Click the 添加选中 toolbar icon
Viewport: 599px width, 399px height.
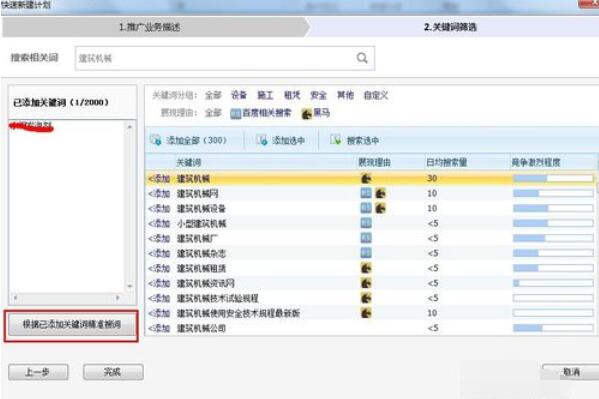click(x=262, y=140)
